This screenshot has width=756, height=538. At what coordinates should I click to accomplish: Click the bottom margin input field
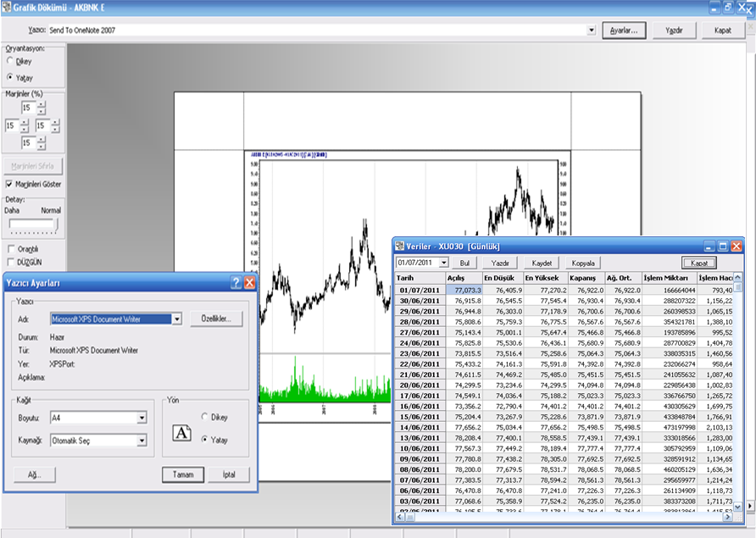point(29,143)
